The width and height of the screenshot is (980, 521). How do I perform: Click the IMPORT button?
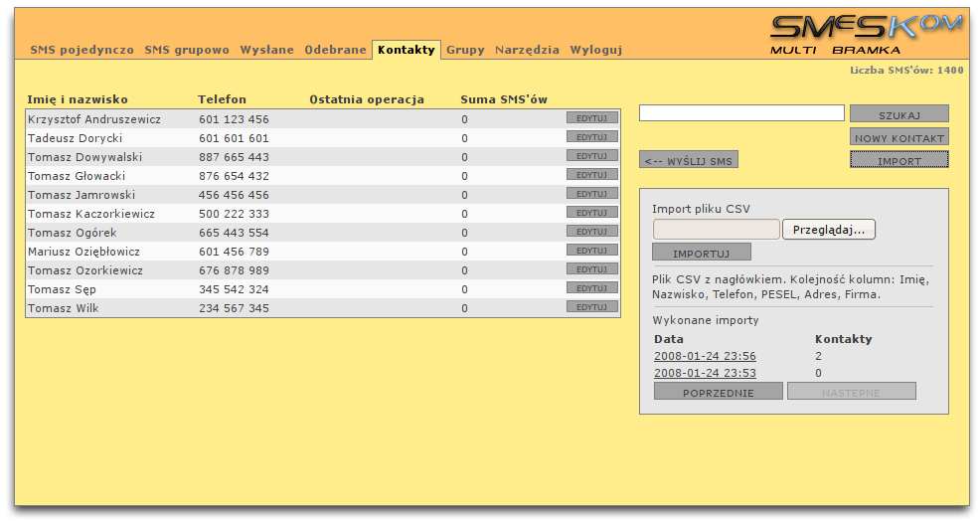tap(899, 160)
